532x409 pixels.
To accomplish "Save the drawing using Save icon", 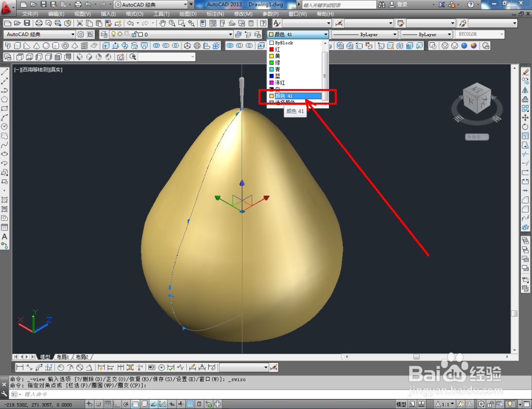I will (x=27, y=23).
